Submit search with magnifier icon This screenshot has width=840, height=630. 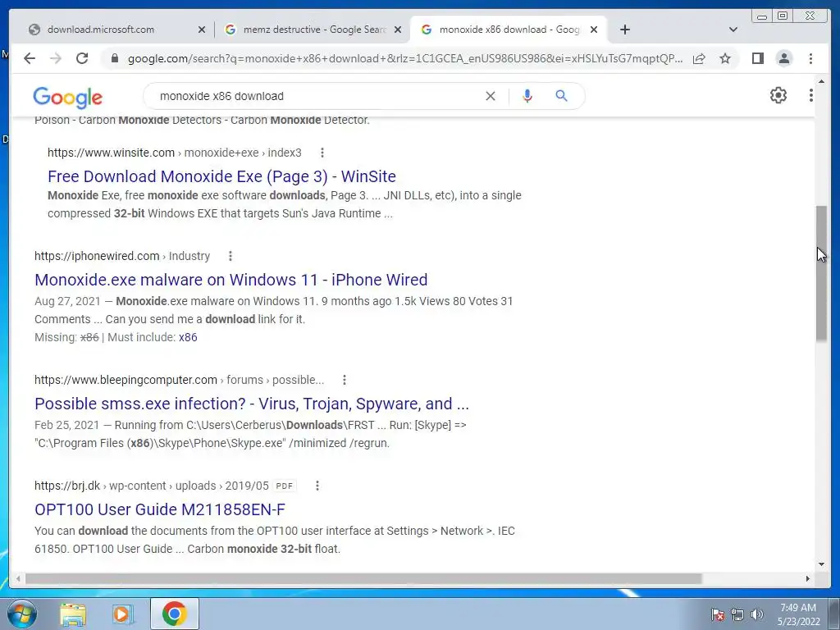tap(561, 96)
